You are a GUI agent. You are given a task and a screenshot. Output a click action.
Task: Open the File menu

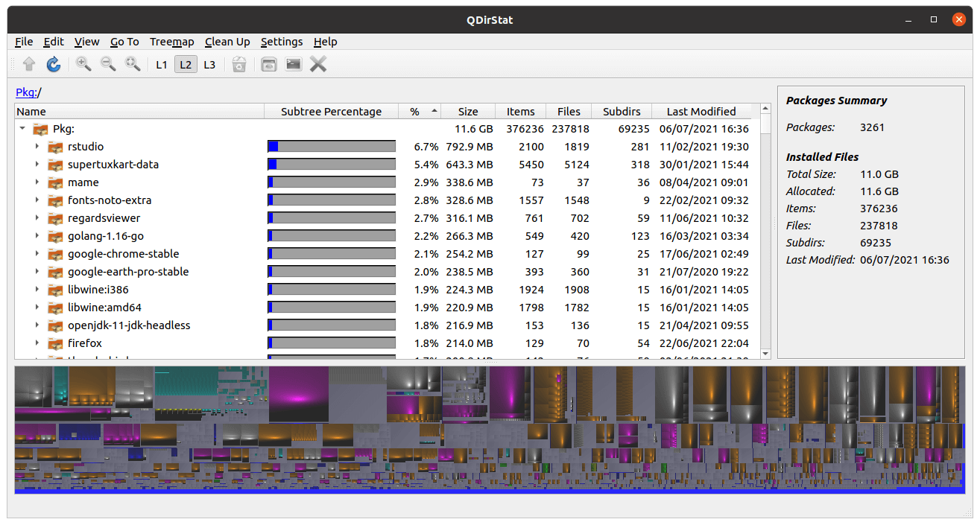click(24, 42)
